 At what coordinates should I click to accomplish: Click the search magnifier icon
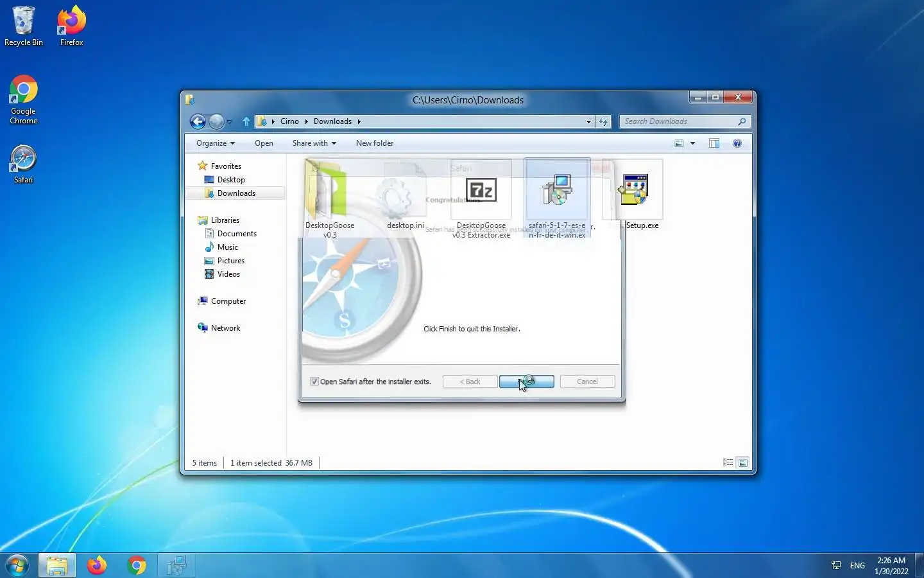click(742, 121)
